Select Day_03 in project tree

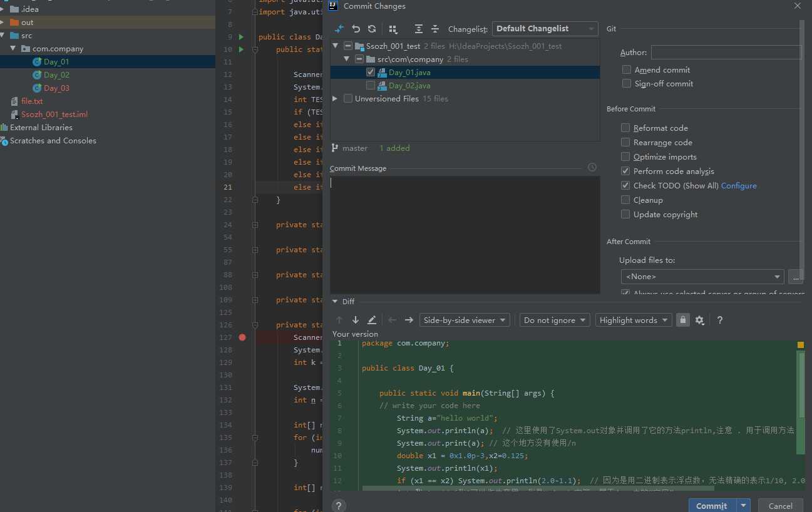[x=56, y=88]
